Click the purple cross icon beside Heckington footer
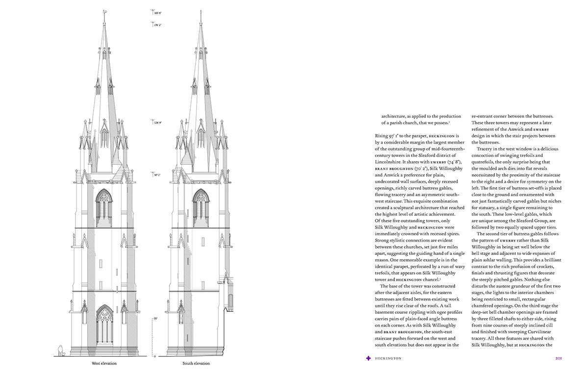This screenshot has height=379, width=588. 368,358
